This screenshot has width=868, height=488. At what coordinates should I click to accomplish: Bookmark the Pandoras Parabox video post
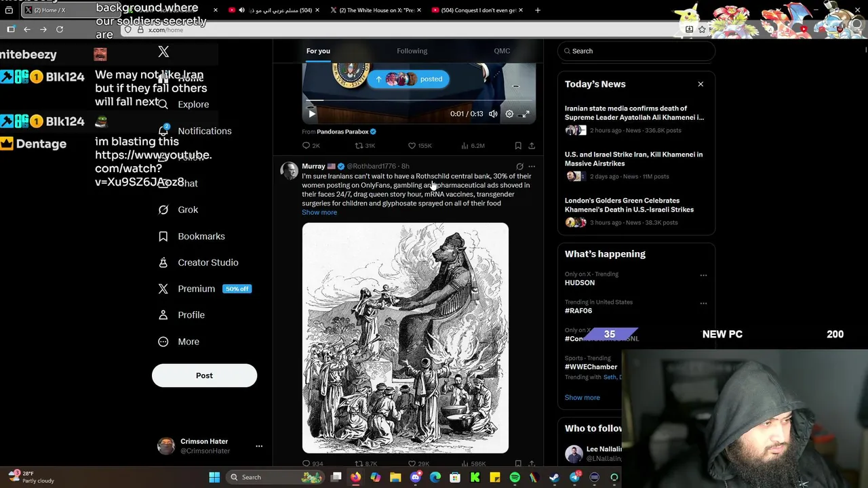(x=518, y=146)
